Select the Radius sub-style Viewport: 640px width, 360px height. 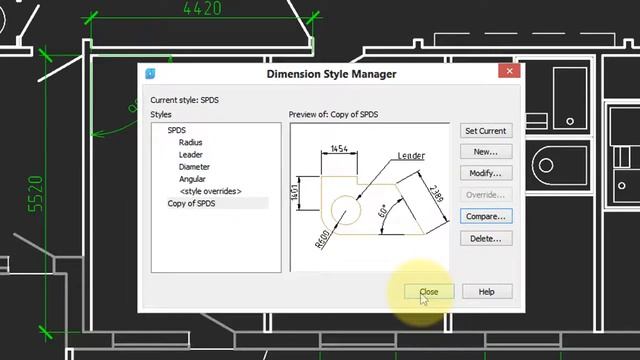tap(190, 142)
